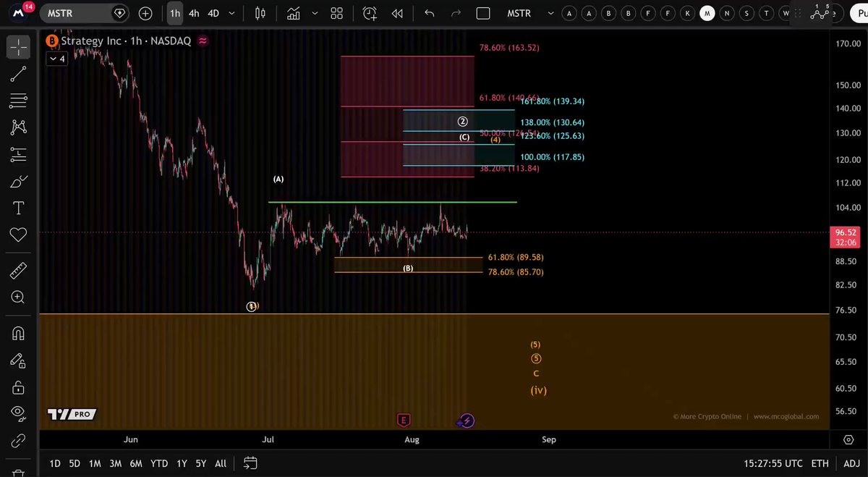Collapse the indicator legend showing 4
The image size is (868, 477).
(x=56, y=59)
